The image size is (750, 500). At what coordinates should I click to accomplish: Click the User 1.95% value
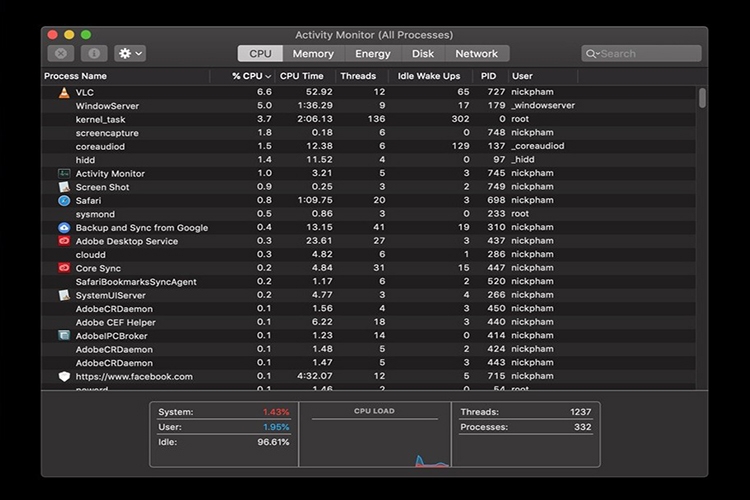(x=276, y=427)
